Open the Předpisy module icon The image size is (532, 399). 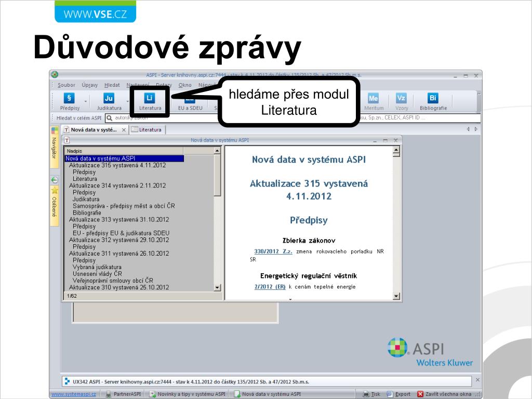(x=69, y=98)
